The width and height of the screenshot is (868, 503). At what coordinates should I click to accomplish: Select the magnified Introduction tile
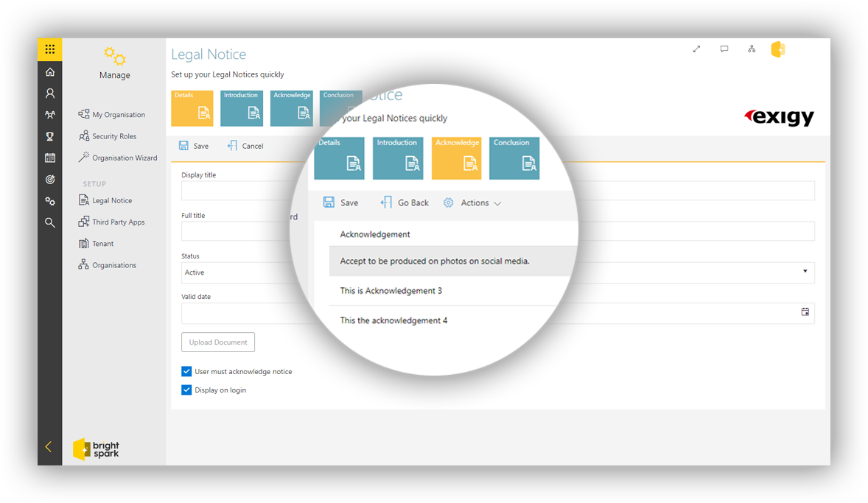(x=398, y=158)
